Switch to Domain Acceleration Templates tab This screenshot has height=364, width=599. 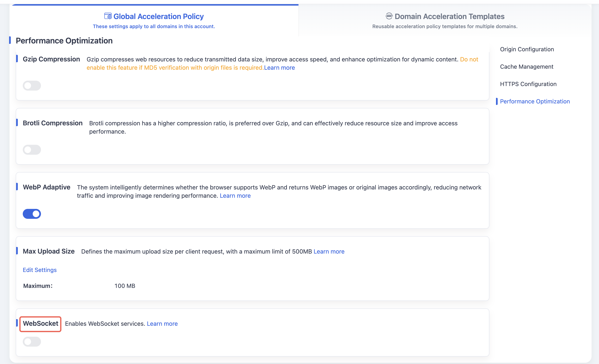click(x=445, y=20)
